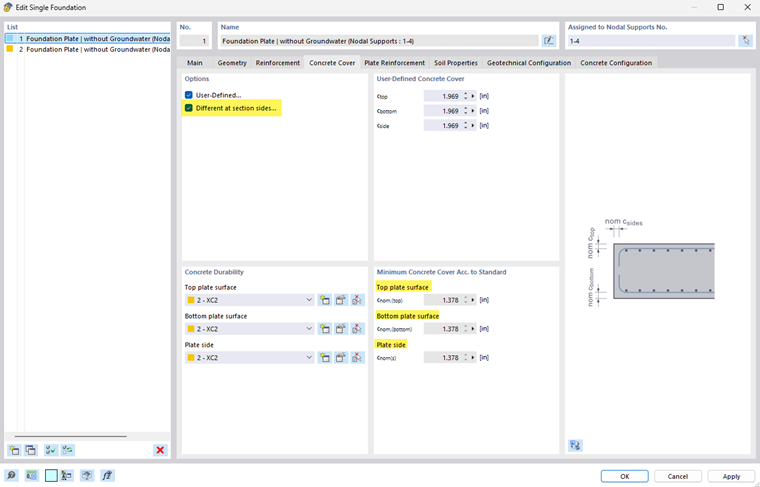The image size is (760, 487).
Task: Open arrow menu beside cside value
Action: click(x=473, y=126)
